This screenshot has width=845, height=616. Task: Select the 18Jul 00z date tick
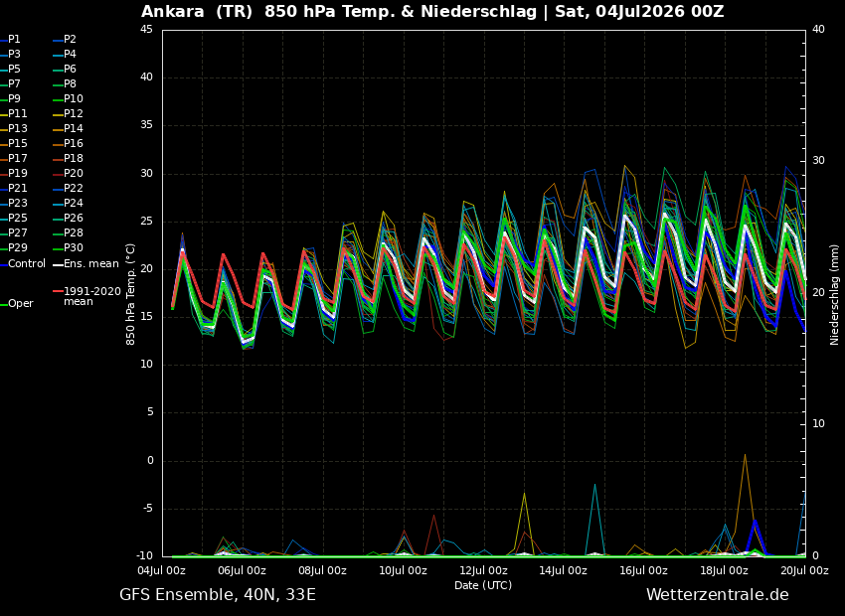pos(724,570)
